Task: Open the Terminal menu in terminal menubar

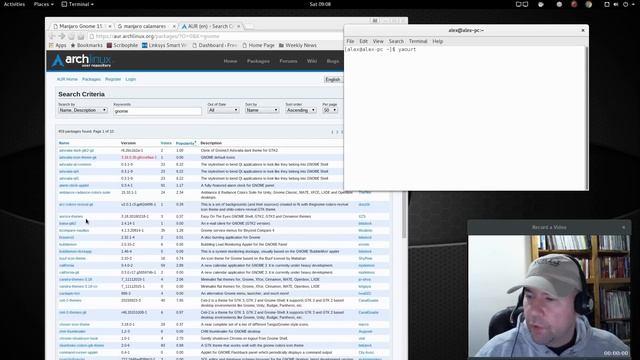Action: point(418,41)
